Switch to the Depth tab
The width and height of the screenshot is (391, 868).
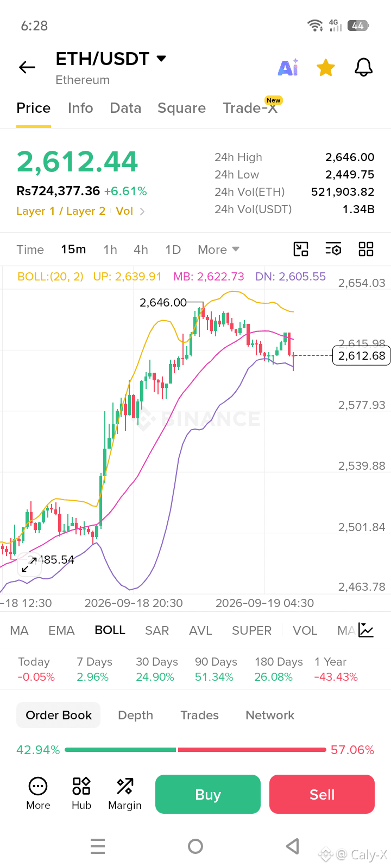point(135,715)
